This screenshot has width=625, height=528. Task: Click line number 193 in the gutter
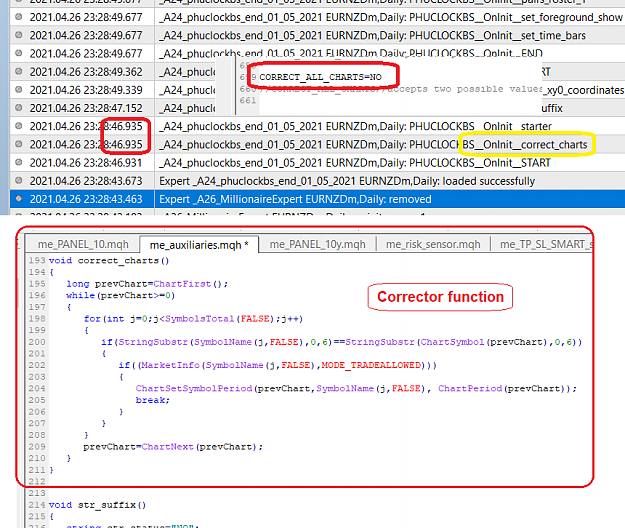point(37,261)
